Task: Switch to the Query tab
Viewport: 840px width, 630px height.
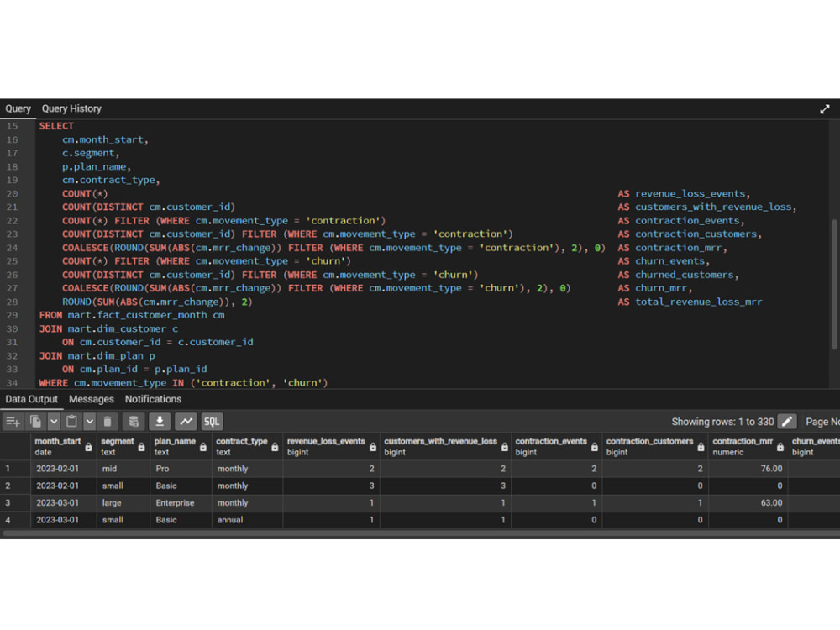Action: pos(18,108)
